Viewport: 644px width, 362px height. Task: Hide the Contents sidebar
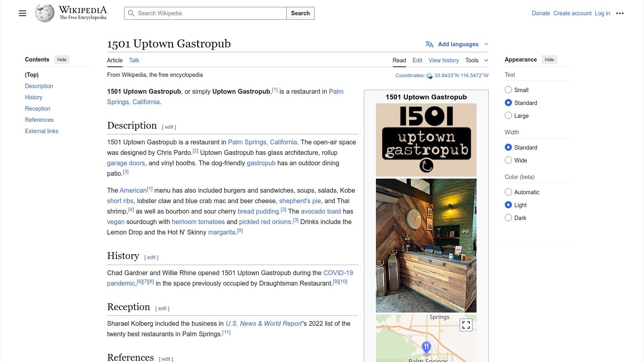pyautogui.click(x=62, y=60)
